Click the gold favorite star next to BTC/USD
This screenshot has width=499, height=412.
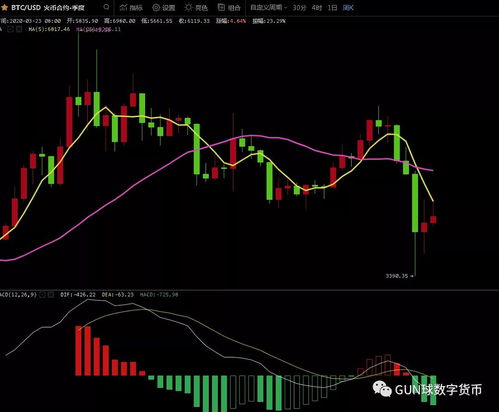(4, 7)
